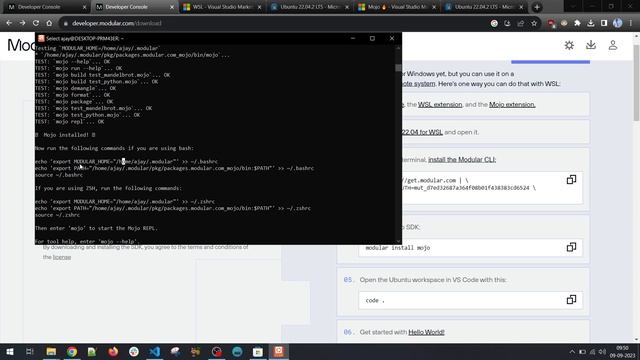Click the red extension icon in toolbar

[x=551, y=23]
